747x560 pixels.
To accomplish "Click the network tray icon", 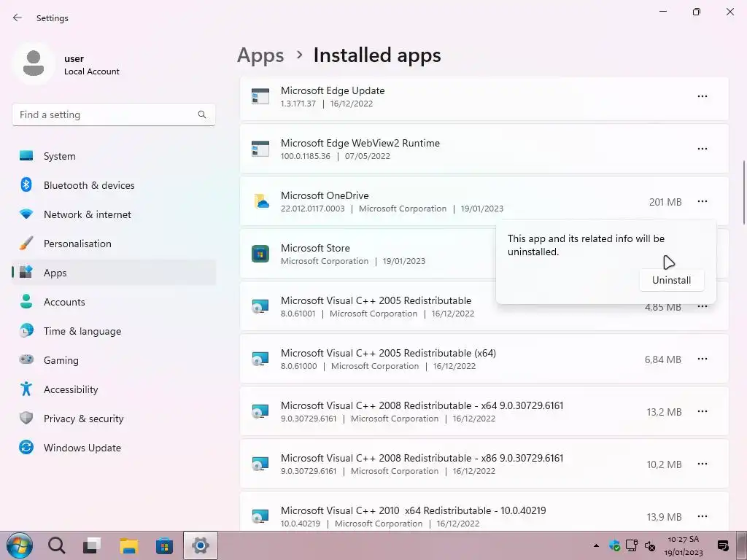I will 632,545.
